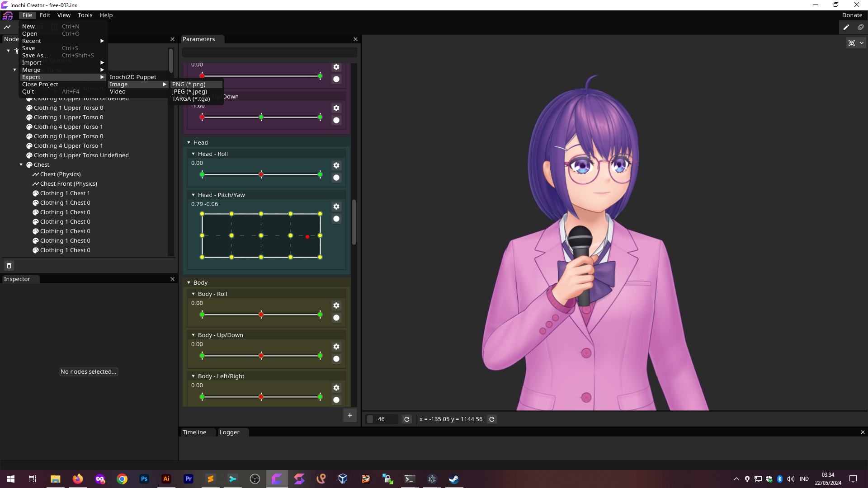This screenshot has height=488, width=868.
Task: Click the Logger tab
Action: [x=230, y=432]
